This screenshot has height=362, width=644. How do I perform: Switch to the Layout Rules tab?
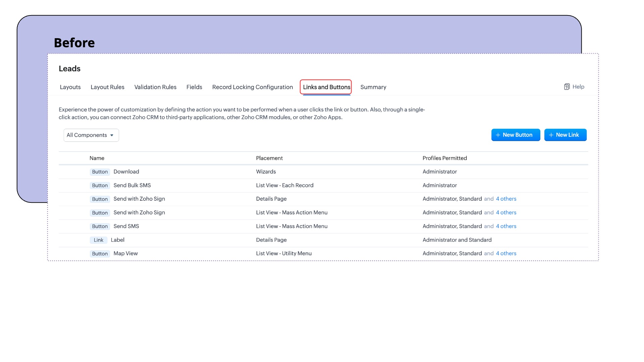click(107, 87)
